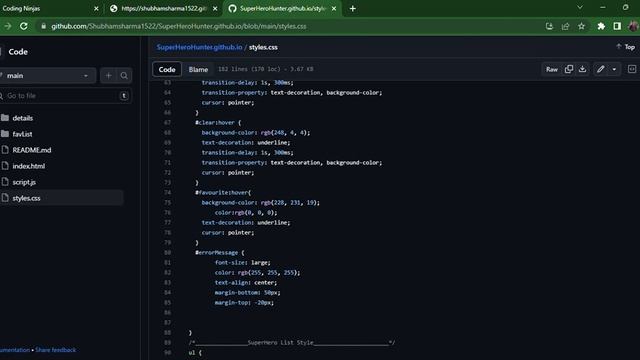Click the SuperHero List Style comment
This screenshot has width=640, height=360.
click(291, 342)
